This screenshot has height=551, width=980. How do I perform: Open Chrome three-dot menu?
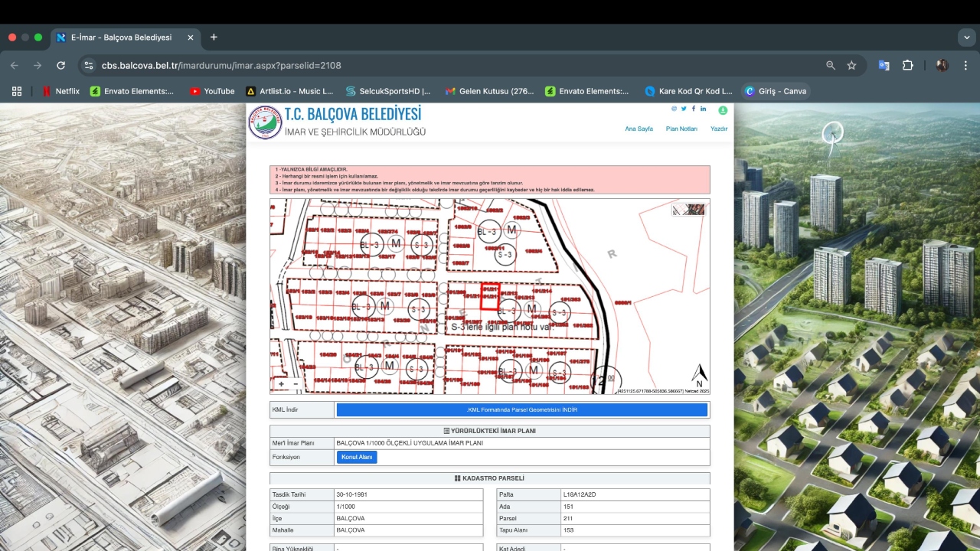(965, 66)
